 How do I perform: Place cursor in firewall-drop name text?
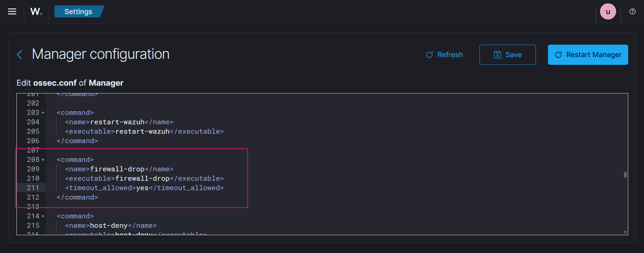[x=117, y=169]
